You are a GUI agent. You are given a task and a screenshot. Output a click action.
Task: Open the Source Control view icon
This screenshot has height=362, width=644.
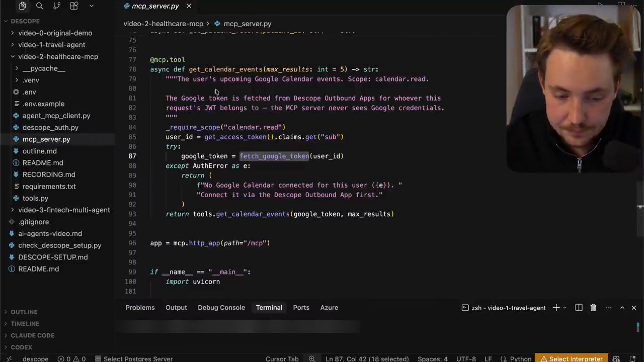[x=57, y=6]
